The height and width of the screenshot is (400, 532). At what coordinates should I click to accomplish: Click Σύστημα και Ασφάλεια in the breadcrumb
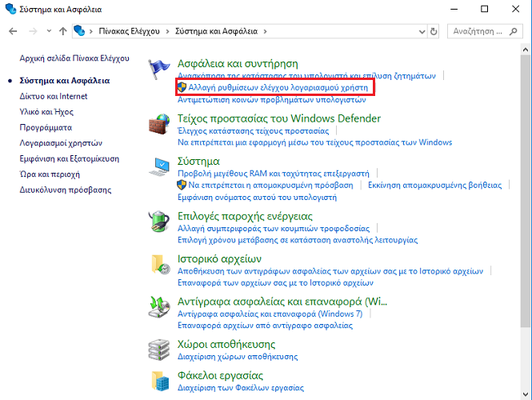(216, 31)
